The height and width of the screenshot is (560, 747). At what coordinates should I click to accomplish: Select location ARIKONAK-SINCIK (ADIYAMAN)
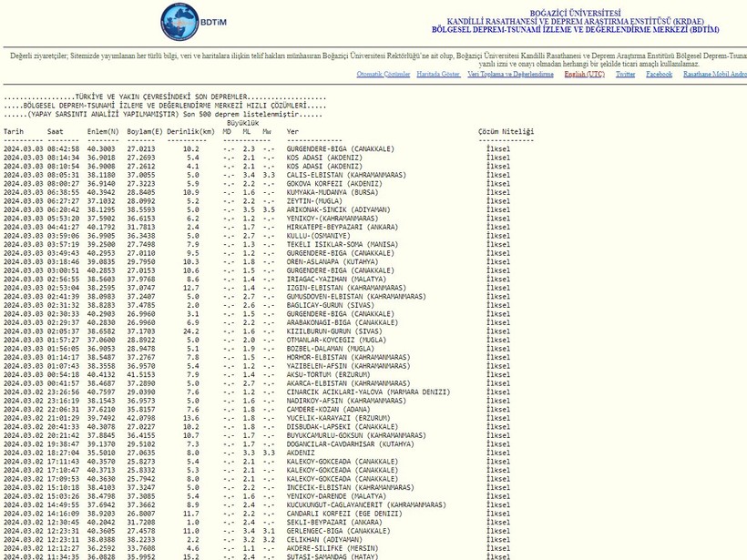(x=338, y=210)
